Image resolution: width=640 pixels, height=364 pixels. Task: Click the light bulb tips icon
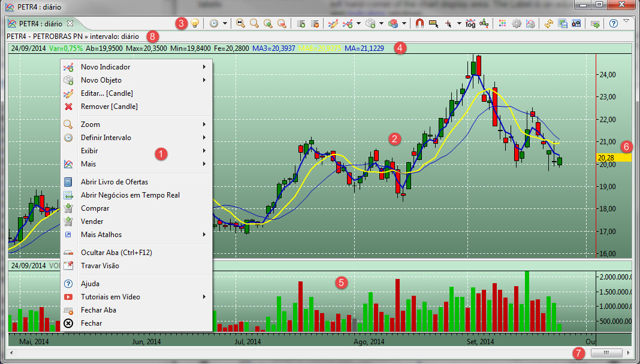(x=195, y=23)
